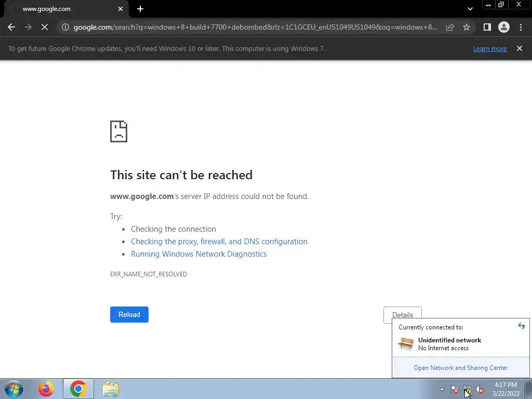This screenshot has width=532, height=399.
Task: Open Network and Sharing Center
Action: pos(461,368)
